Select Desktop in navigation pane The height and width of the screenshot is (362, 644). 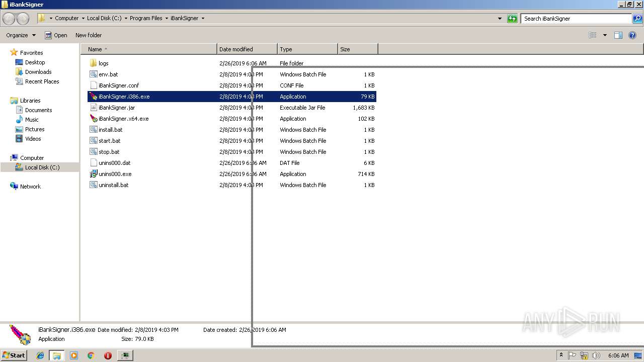tap(35, 62)
